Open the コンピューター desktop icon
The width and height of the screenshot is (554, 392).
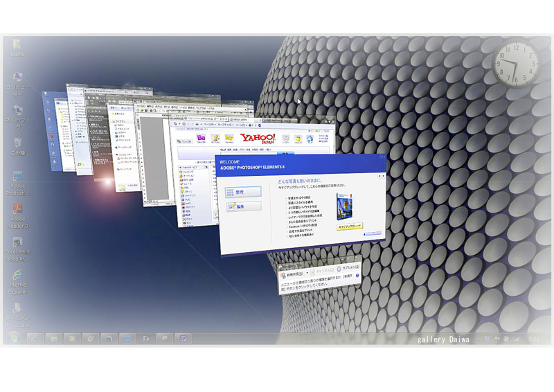pyautogui.click(x=17, y=84)
